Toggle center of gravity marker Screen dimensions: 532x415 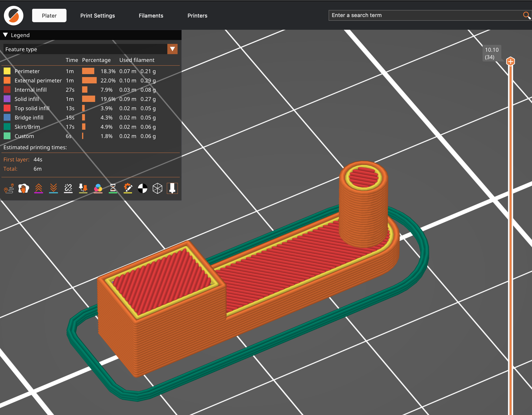coord(142,188)
